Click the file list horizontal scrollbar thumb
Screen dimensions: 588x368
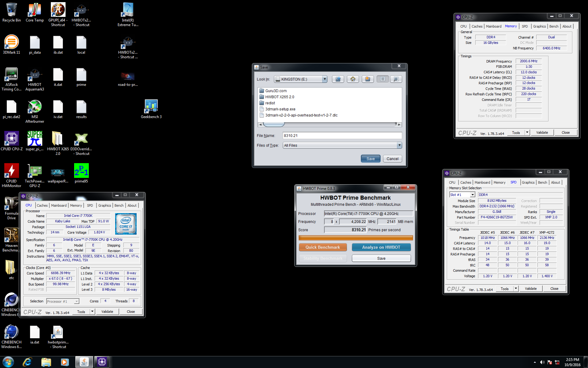274,125
